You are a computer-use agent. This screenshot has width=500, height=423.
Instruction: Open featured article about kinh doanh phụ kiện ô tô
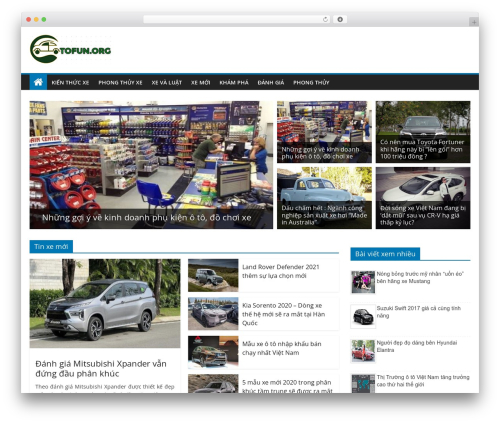pos(151,165)
